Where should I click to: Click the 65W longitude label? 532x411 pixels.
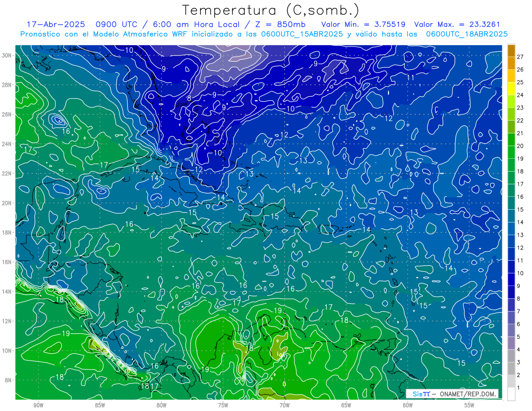click(346, 405)
